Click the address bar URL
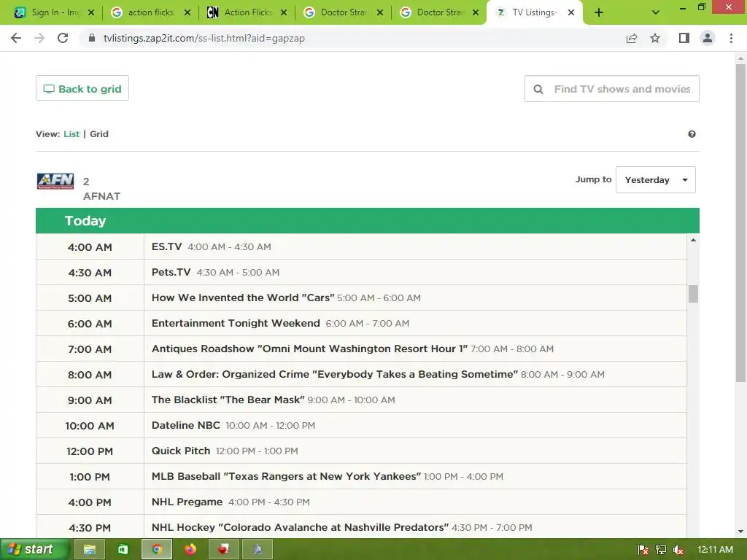The image size is (747, 560). pos(204,38)
